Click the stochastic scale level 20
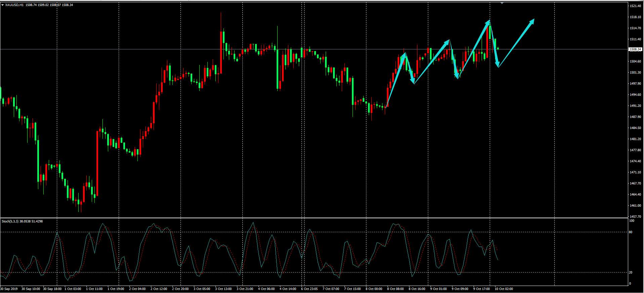 631,273
